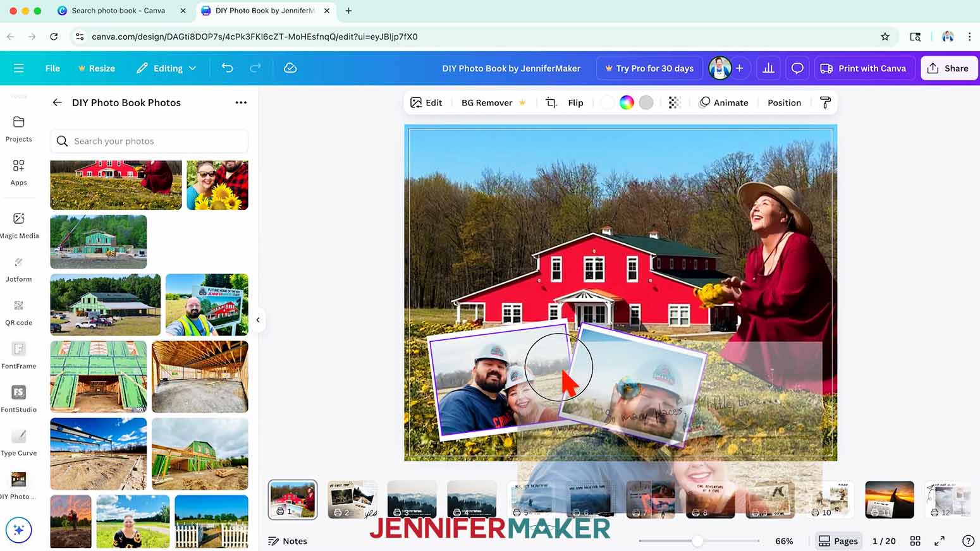Open the help question mark
Screen dimensions: 980x551
[x=968, y=541]
